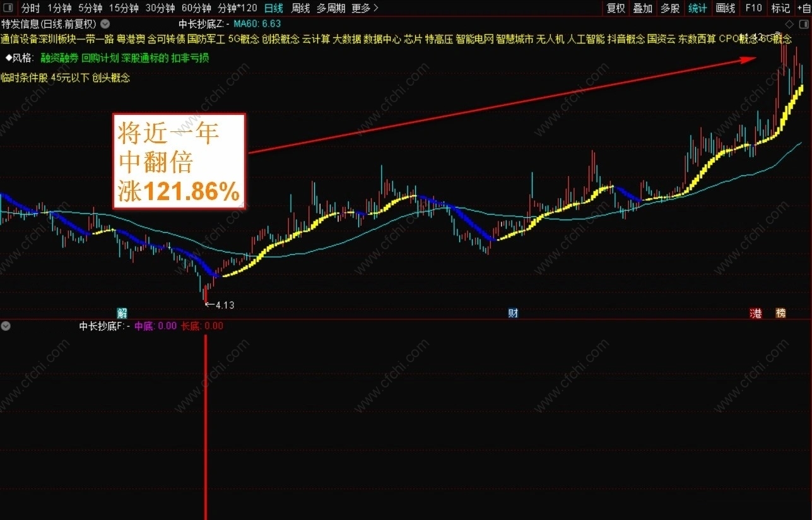Open the 粤港澳 concept tag
Image resolution: width=812 pixels, height=520 pixels.
coord(131,39)
